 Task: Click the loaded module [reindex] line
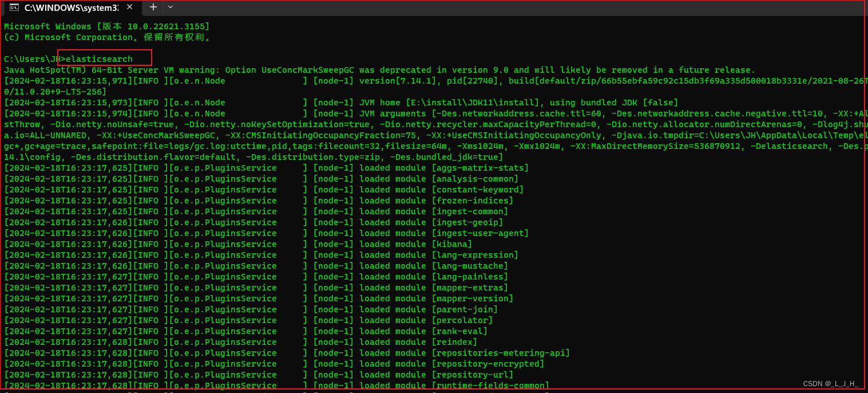click(x=240, y=342)
